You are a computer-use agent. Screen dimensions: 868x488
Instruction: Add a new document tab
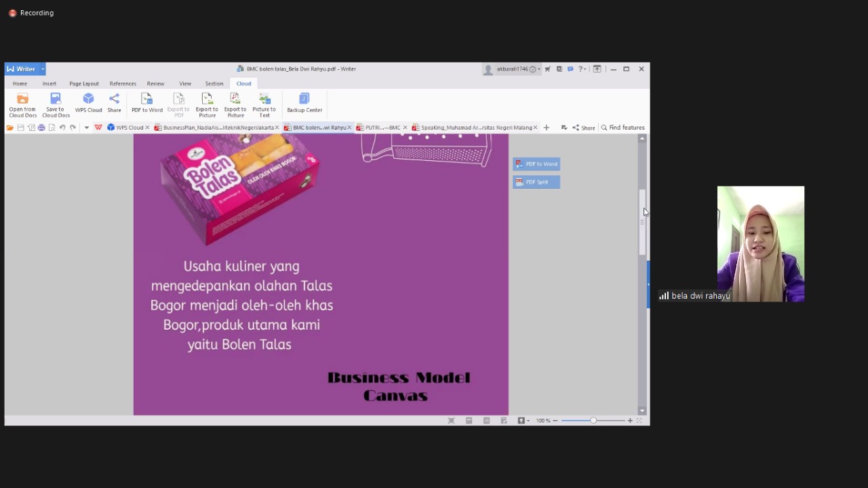547,128
